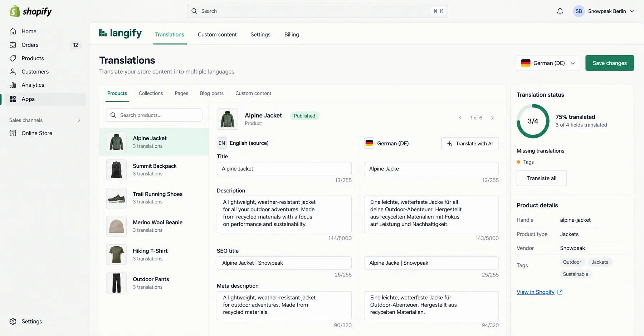
Task: Switch to Pages tab
Action: point(181,93)
